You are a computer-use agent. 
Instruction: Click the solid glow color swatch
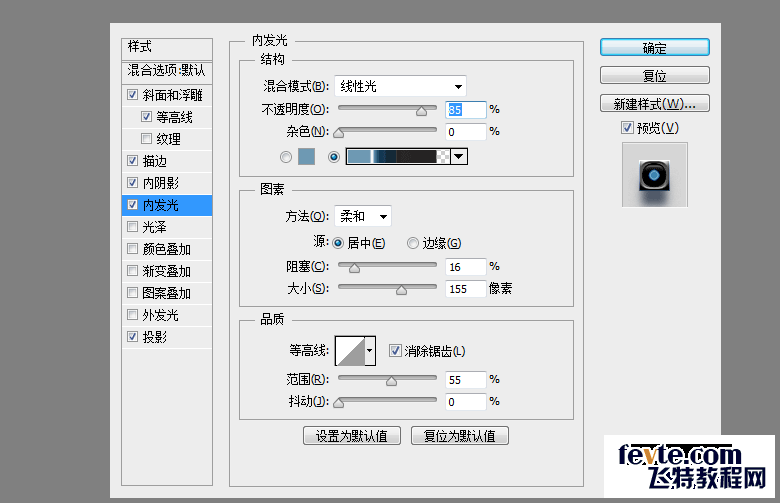coord(306,156)
